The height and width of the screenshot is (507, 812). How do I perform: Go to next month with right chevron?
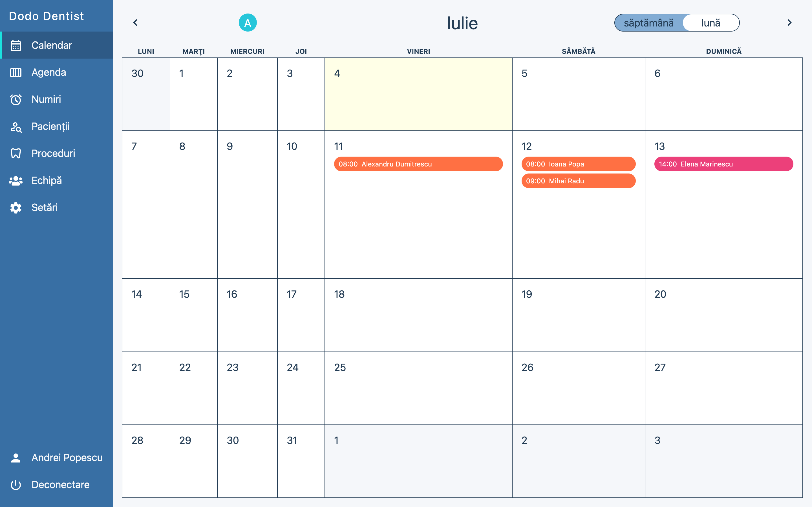(789, 23)
